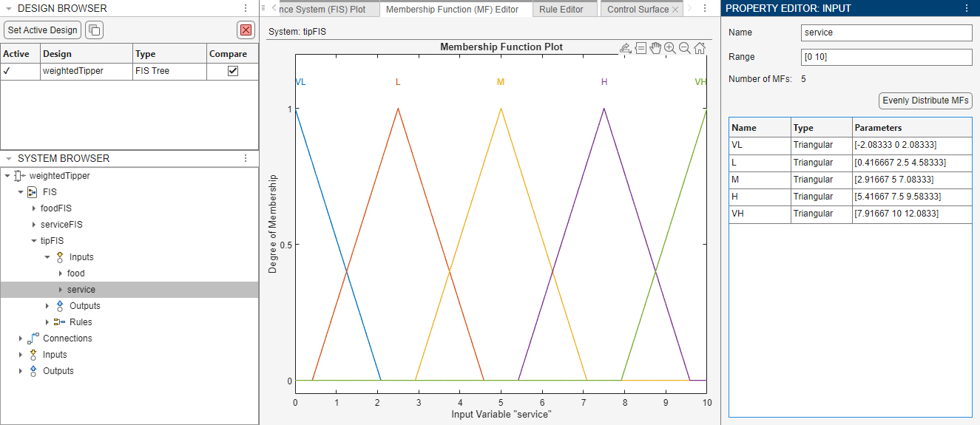Duplicate the design with the copy icon
Image resolution: width=980 pixels, height=425 pixels.
coord(94,30)
